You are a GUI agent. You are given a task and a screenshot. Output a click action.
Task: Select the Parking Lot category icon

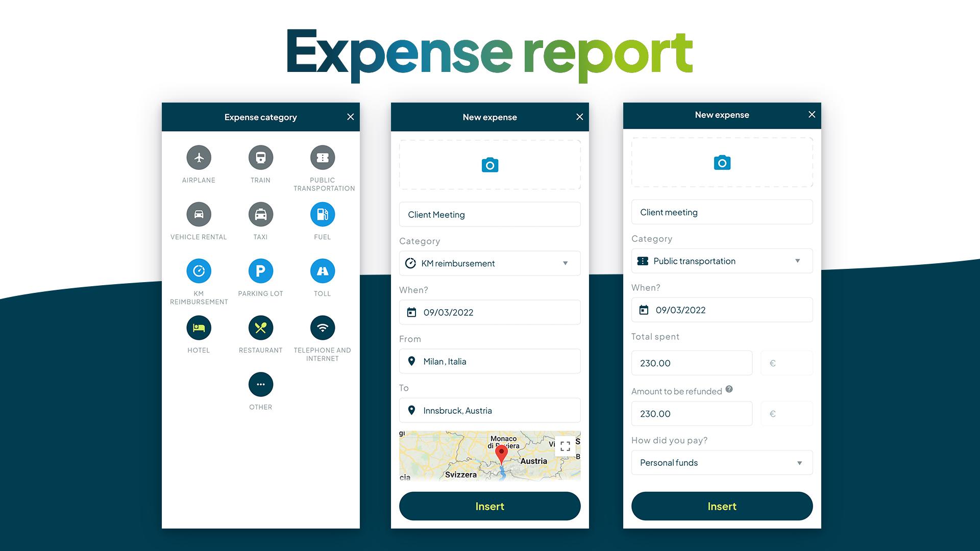(260, 270)
